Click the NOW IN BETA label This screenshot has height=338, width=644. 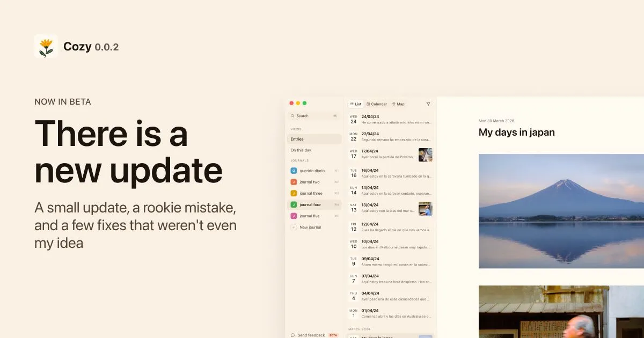coord(63,101)
